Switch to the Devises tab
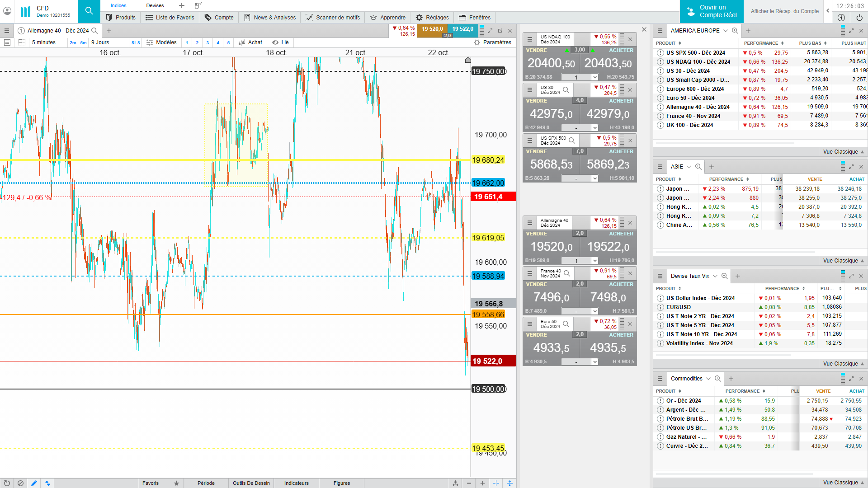This screenshot has width=868, height=488. coord(155,5)
